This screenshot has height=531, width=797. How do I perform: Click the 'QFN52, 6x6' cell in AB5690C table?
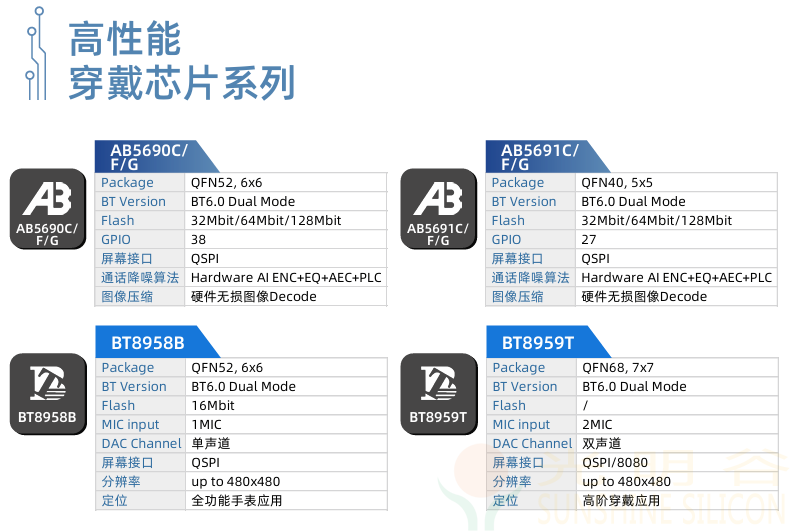click(x=226, y=182)
